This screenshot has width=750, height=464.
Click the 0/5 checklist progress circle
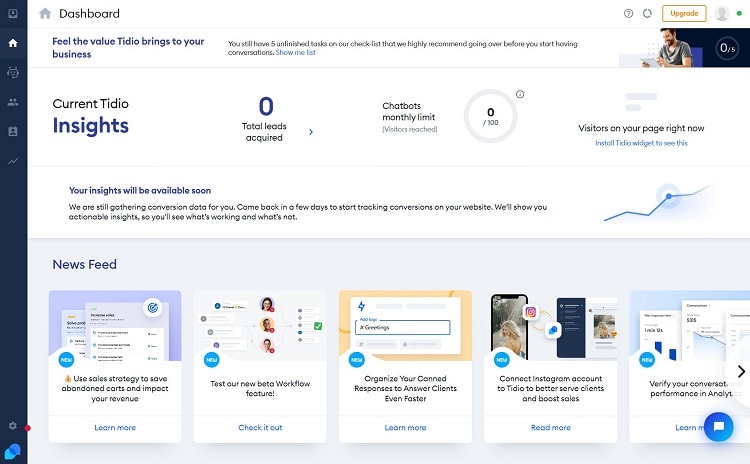click(728, 48)
